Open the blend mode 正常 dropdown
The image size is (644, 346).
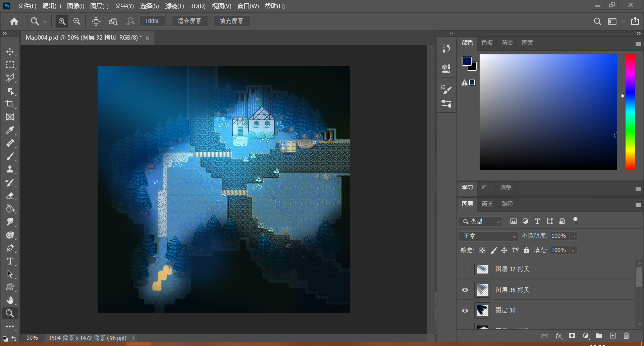point(488,236)
